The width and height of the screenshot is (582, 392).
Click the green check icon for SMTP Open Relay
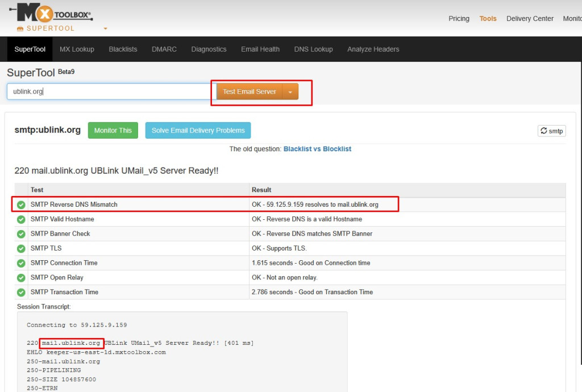[x=21, y=278]
